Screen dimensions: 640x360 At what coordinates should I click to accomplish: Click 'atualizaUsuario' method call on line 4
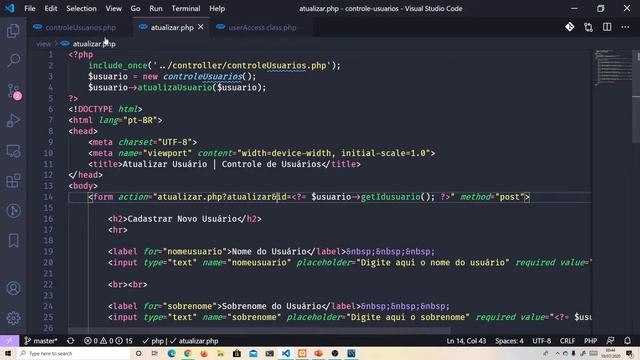coord(175,87)
